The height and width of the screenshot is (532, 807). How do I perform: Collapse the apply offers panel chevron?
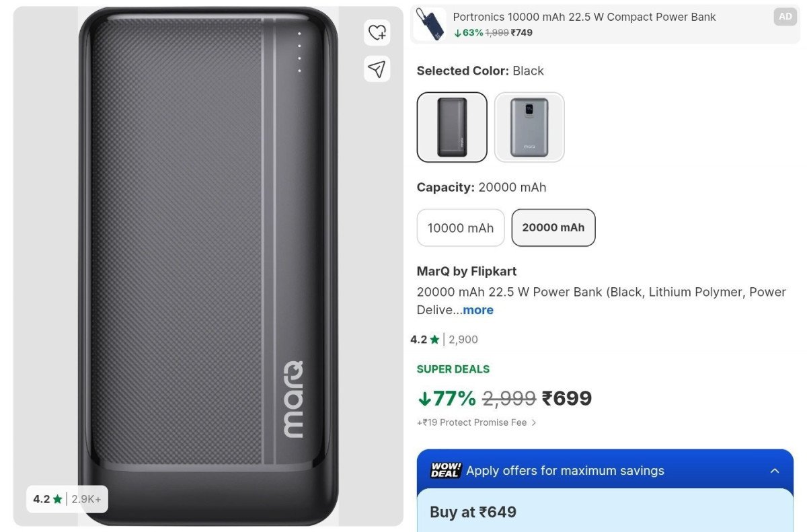click(x=775, y=471)
